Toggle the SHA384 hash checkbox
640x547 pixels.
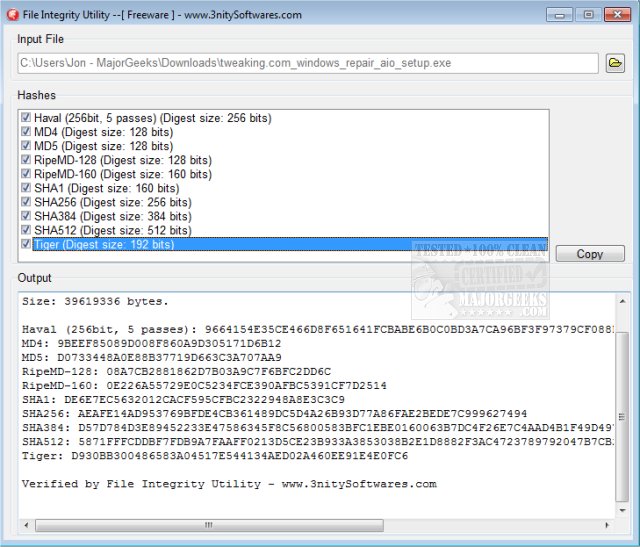tap(26, 216)
